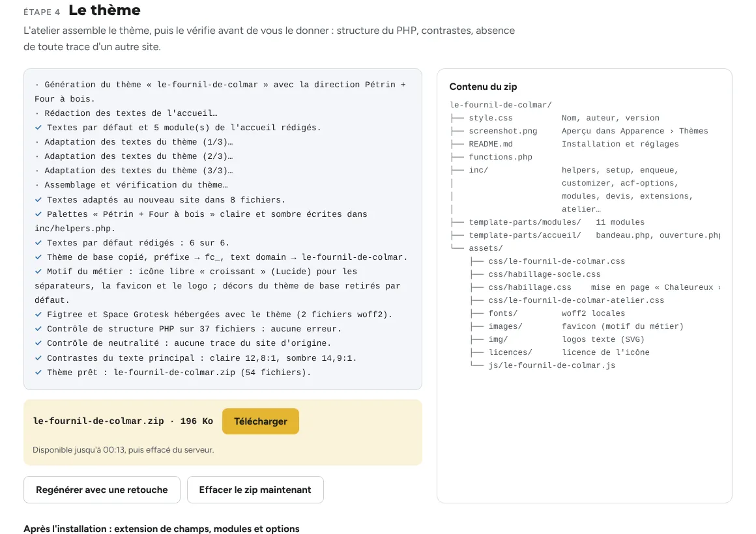The width and height of the screenshot is (756, 534).
Task: Select css/habillage-socle.css in the tree
Action: 544,274
